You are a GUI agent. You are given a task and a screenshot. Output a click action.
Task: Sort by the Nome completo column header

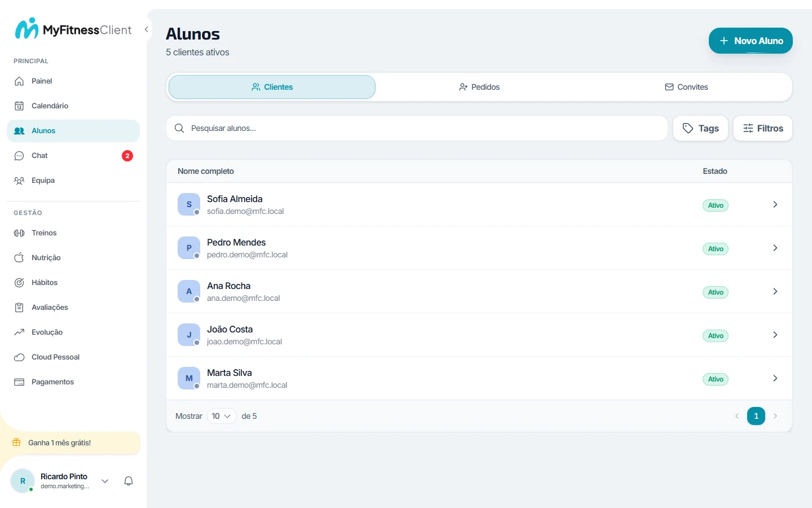(206, 171)
